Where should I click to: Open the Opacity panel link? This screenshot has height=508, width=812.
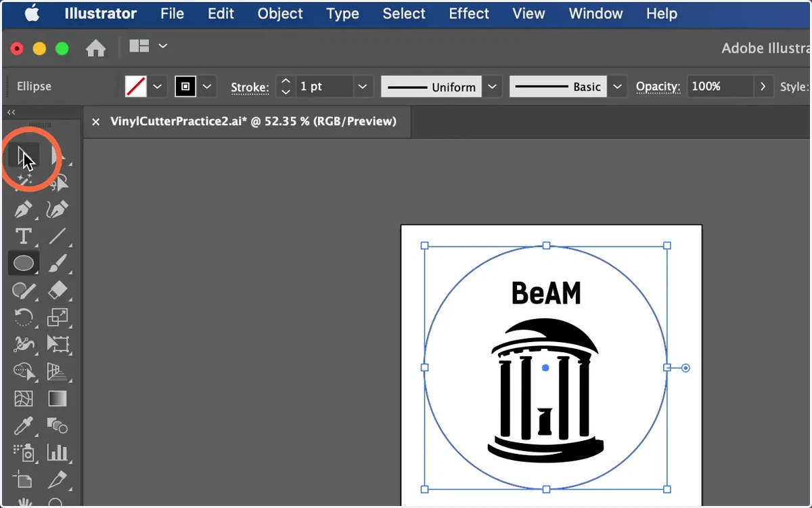pos(658,87)
